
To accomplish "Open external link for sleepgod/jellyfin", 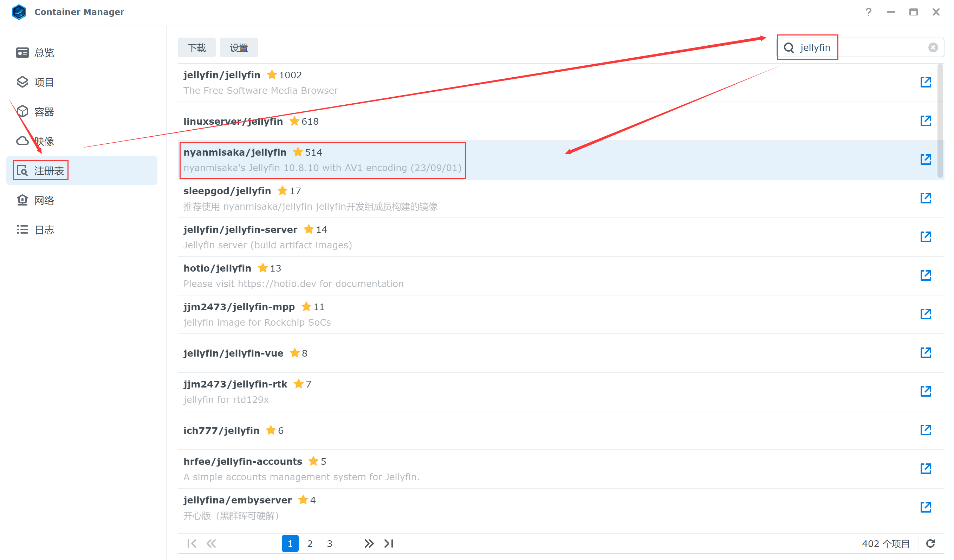I will (926, 198).
